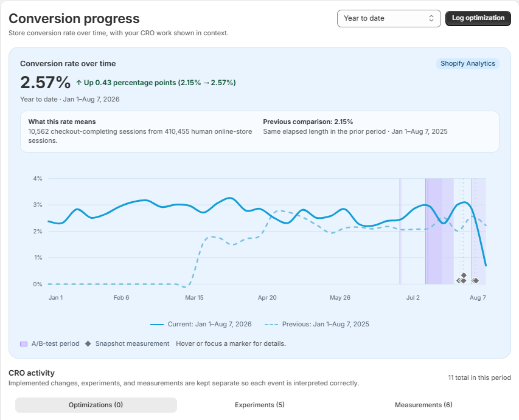The width and height of the screenshot is (519, 420).
Task: Click the 11 total in this period label
Action: (x=479, y=377)
